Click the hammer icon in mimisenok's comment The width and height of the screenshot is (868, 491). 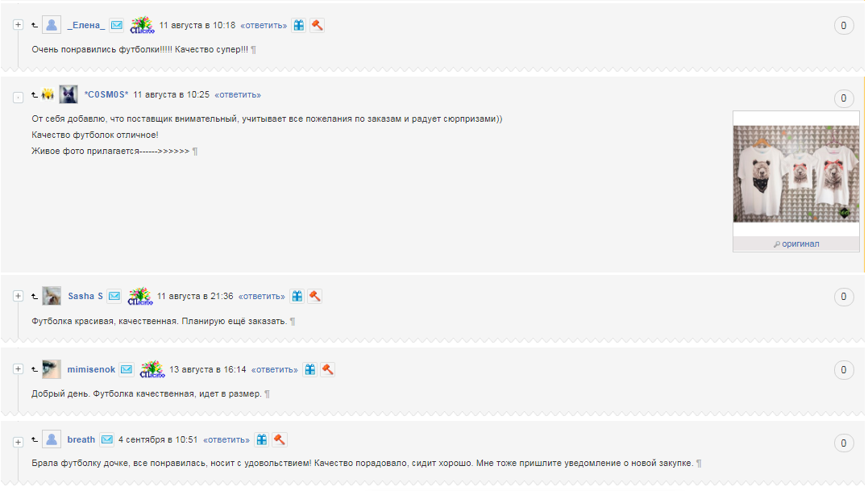(328, 369)
